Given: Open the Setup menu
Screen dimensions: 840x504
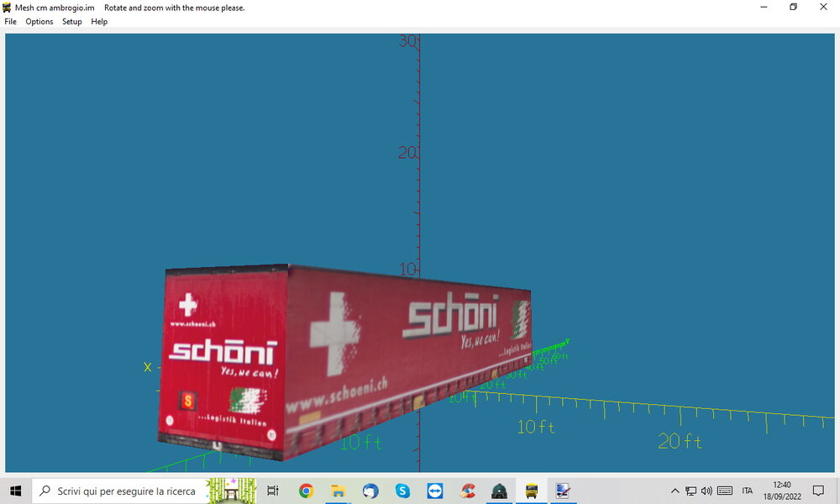Looking at the screenshot, I should [x=71, y=22].
